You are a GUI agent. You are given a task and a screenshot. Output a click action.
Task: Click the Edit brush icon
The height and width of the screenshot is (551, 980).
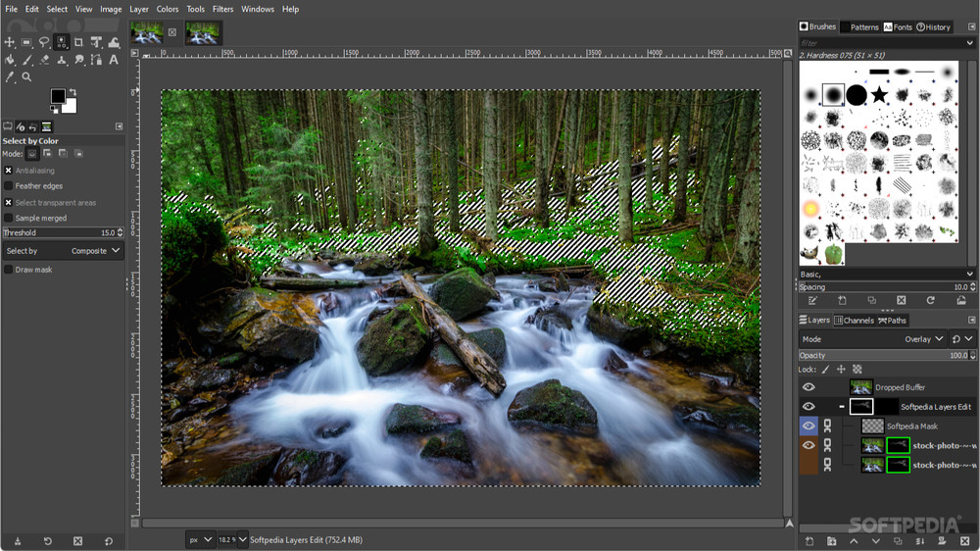coord(812,301)
